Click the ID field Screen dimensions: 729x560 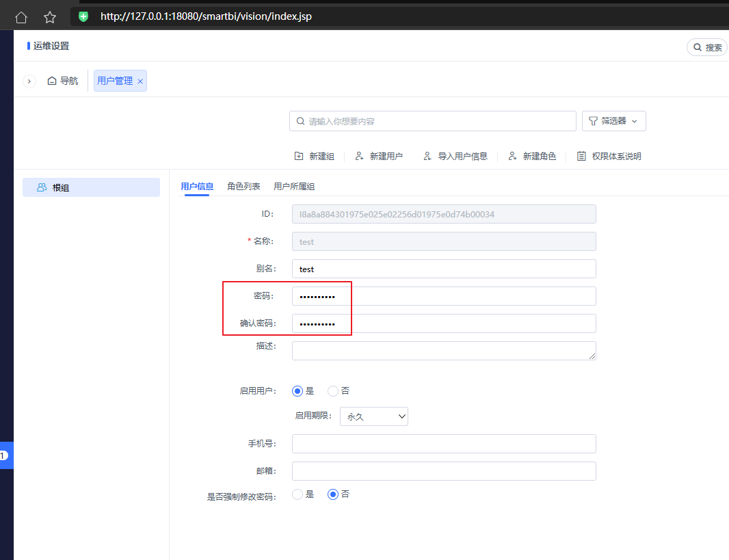[444, 214]
